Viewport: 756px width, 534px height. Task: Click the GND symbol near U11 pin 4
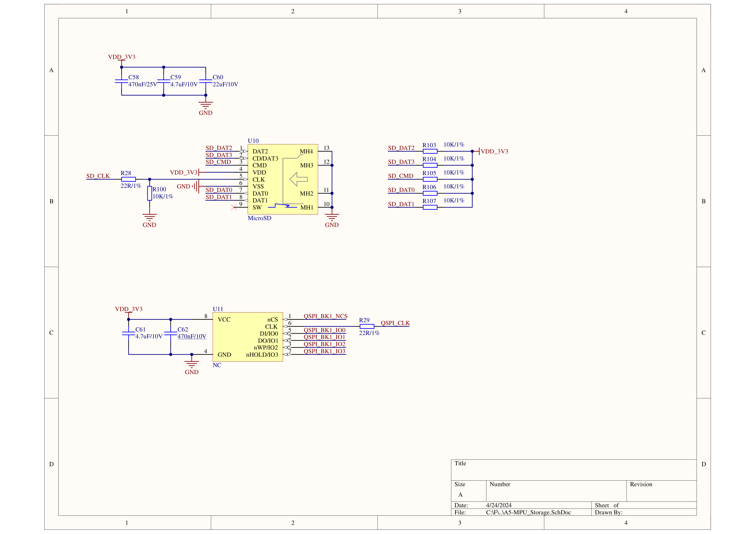pyautogui.click(x=192, y=365)
